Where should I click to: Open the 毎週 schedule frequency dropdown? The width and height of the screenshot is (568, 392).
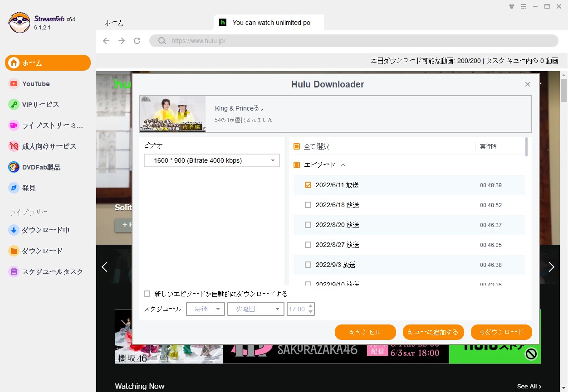coord(206,309)
